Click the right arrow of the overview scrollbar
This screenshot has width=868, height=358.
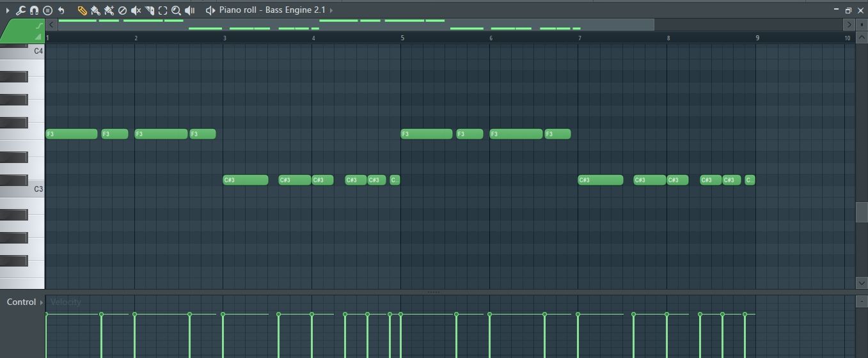click(849, 24)
